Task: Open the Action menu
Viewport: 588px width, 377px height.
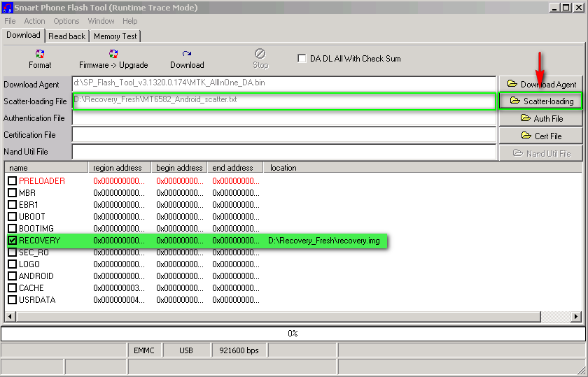Action: pos(34,21)
